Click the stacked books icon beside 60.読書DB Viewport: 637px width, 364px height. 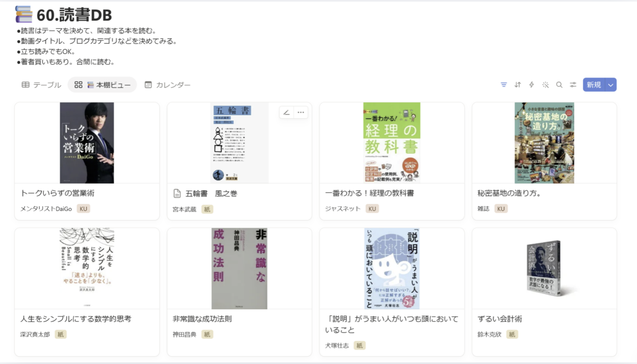click(x=24, y=15)
